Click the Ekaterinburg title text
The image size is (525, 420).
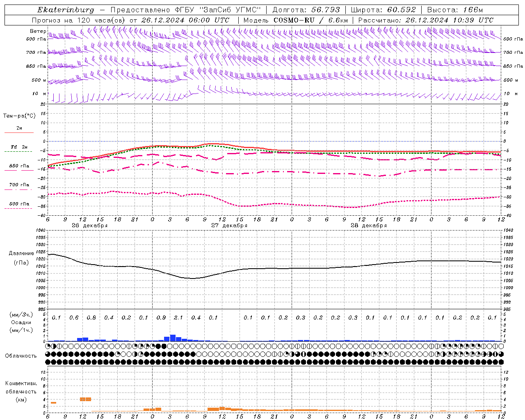66,10
